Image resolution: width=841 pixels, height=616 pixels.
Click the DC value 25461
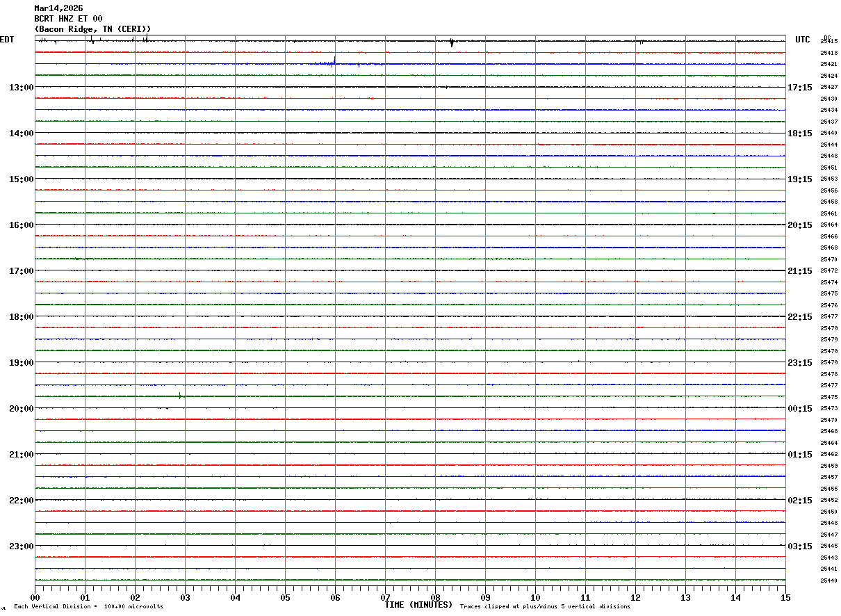click(828, 213)
